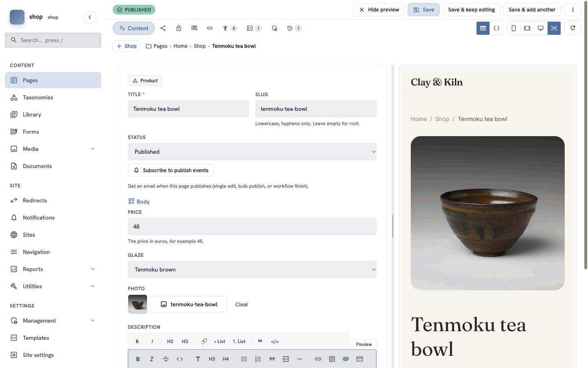This screenshot has height=368, width=588.
Task: Open Library in the sidebar
Action: [53, 114]
